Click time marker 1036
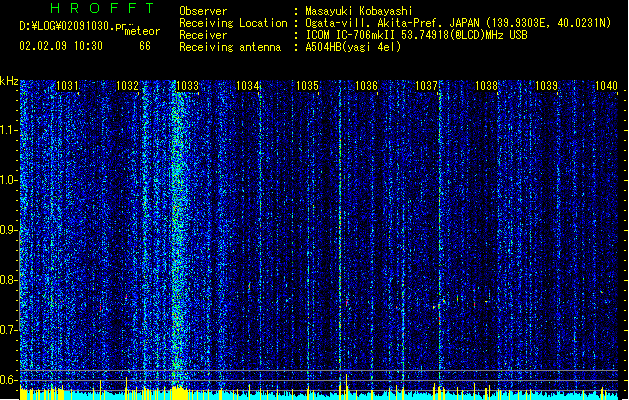Screen dimensions: 629x400 (x=367, y=86)
